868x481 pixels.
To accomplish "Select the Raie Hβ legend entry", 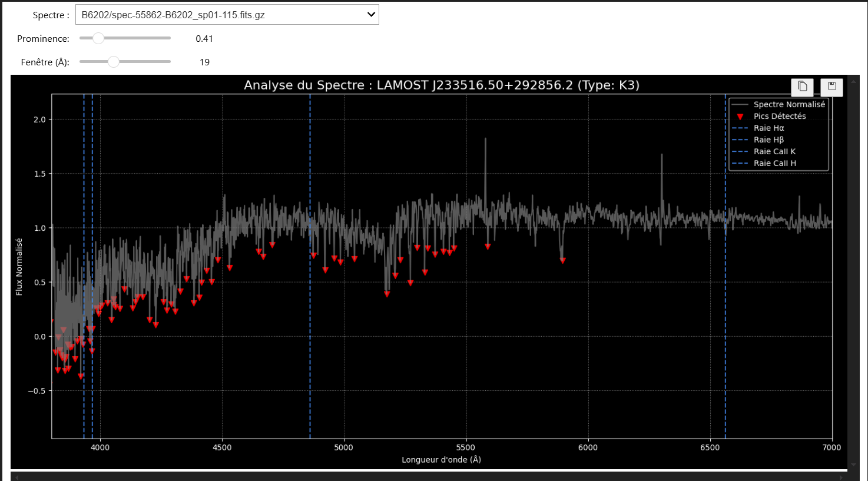I will point(768,140).
